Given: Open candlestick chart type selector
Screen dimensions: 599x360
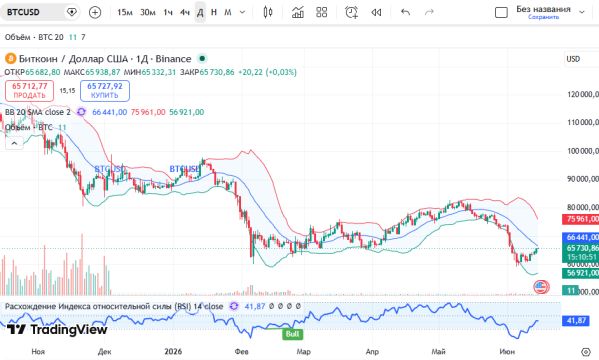Looking at the screenshot, I should pos(268,12).
